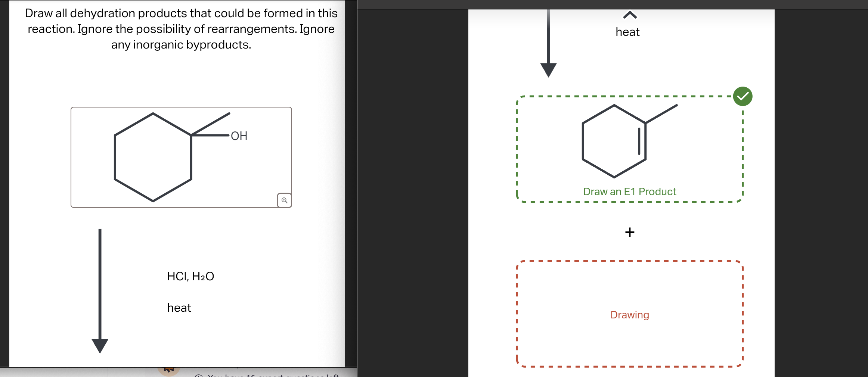This screenshot has height=377, width=868.
Task: Click the Draw an E1 Product caption
Action: tap(630, 191)
